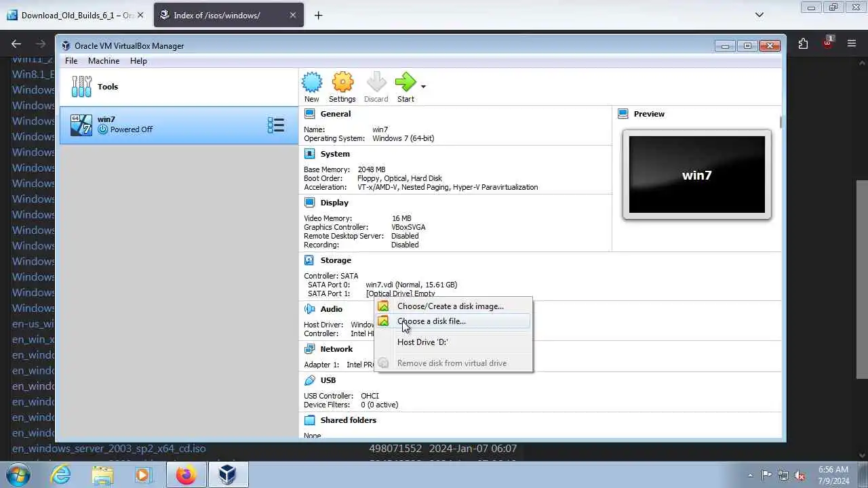Click the Preview panel icon
The image size is (868, 488).
(x=623, y=114)
